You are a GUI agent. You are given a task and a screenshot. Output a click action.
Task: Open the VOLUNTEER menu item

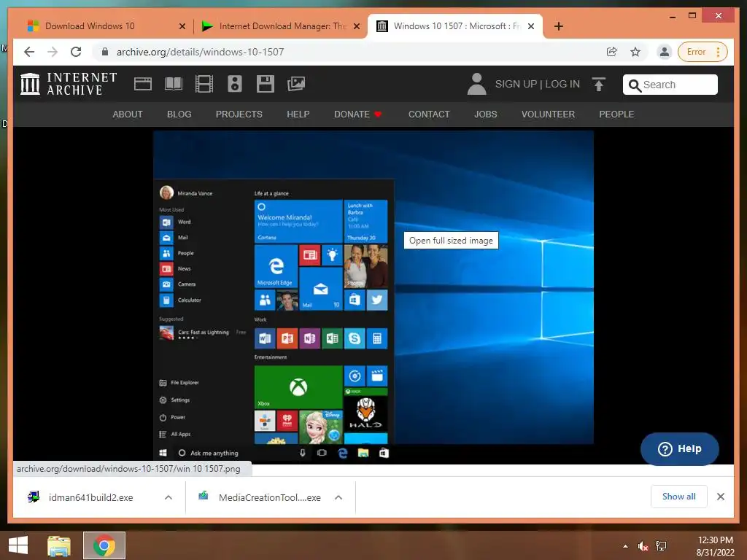click(x=548, y=114)
